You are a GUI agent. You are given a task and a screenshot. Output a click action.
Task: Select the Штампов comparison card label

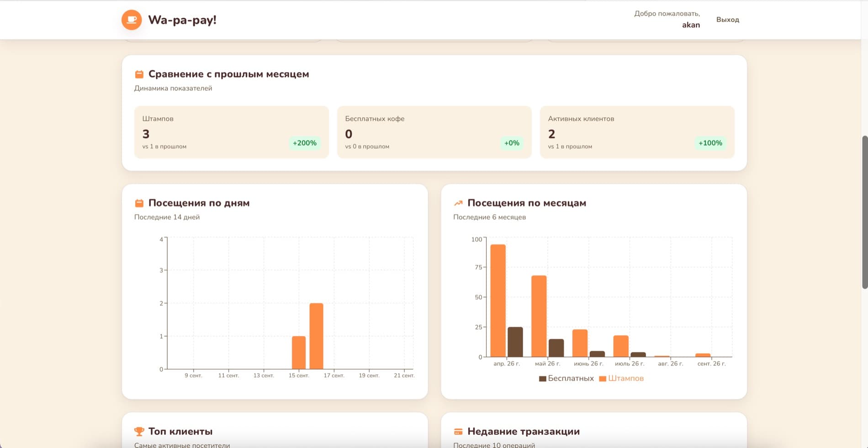(x=158, y=119)
